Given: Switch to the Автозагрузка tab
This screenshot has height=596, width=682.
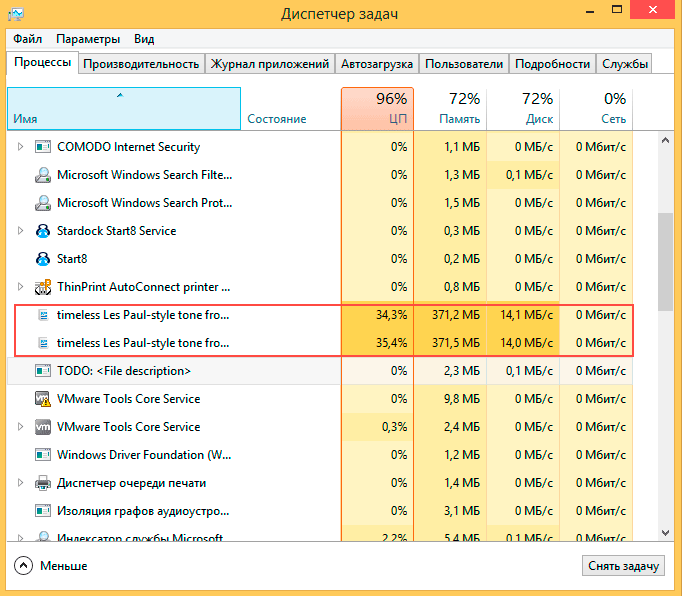Looking at the screenshot, I should click(376, 64).
